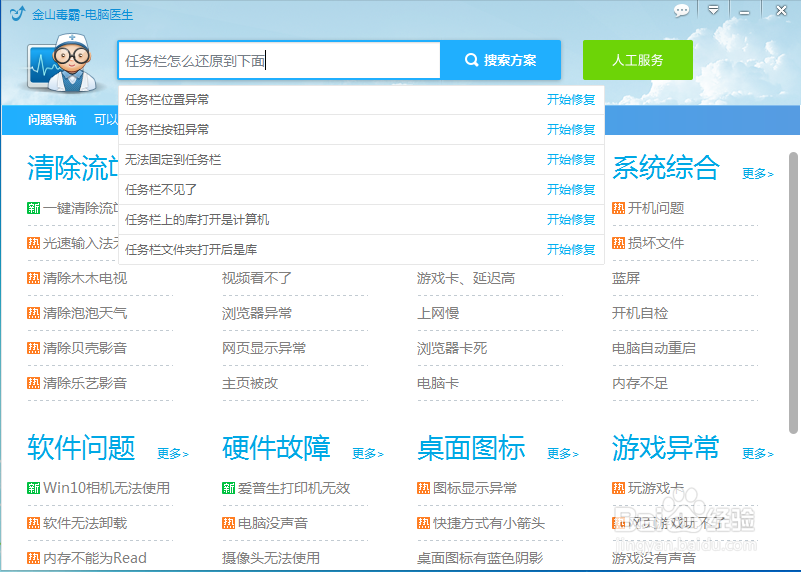Screen dimensions: 801x572
Task: Open 爱普生打印机无效 item
Action: pyautogui.click(x=294, y=488)
